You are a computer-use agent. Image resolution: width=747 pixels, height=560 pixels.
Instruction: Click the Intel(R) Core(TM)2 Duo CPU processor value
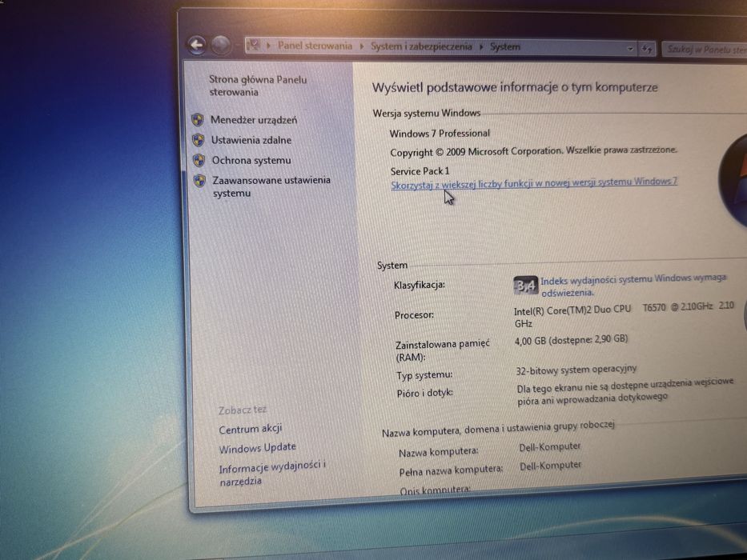tap(624, 314)
